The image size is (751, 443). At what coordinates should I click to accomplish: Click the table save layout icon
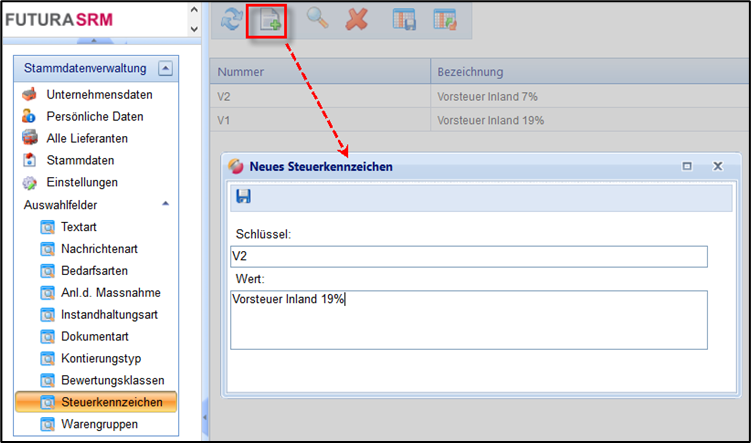(404, 21)
